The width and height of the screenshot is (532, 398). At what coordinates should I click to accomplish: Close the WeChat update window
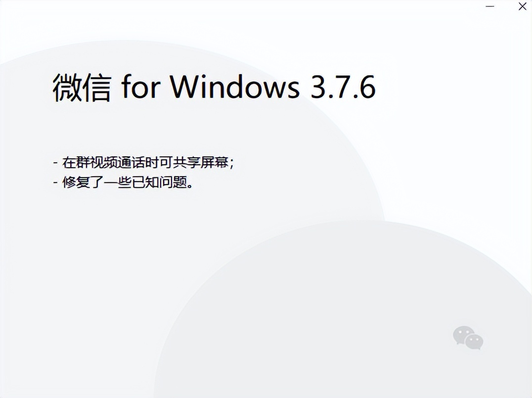click(x=523, y=6)
